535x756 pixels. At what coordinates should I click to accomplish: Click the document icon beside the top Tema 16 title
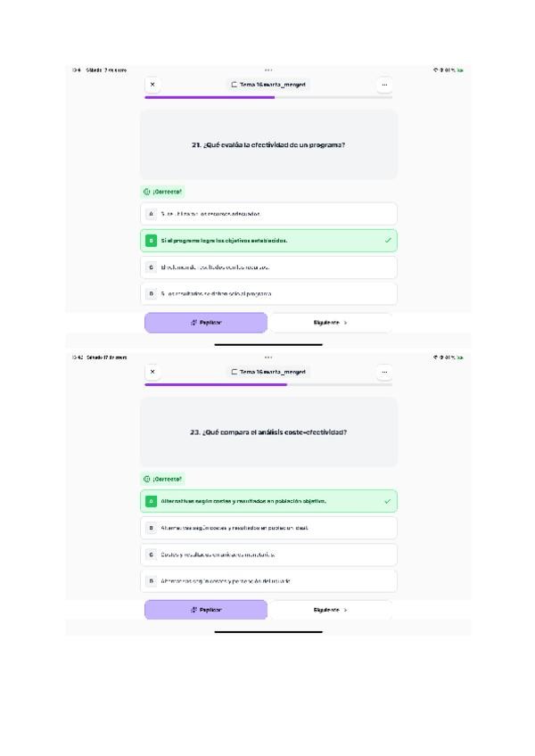(235, 85)
